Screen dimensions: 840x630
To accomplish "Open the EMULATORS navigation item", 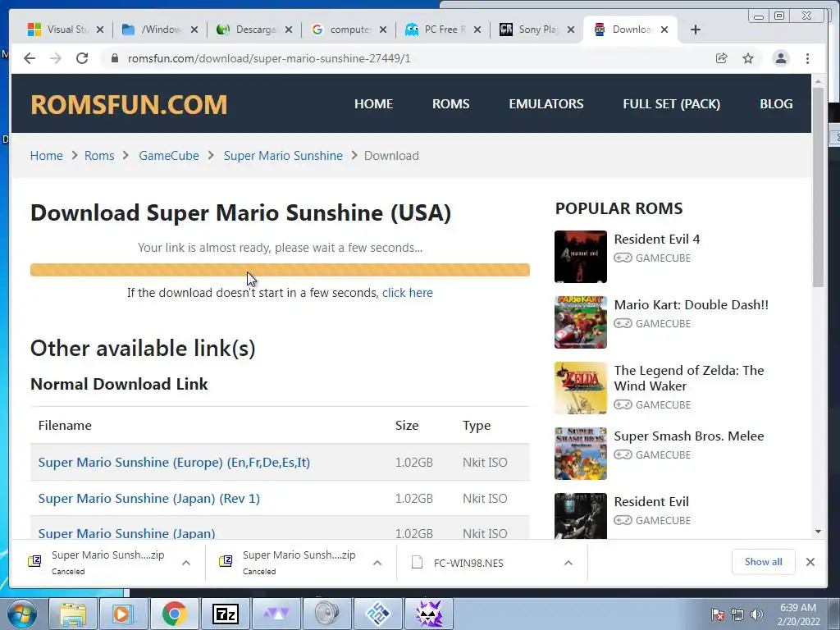I will 546,104.
